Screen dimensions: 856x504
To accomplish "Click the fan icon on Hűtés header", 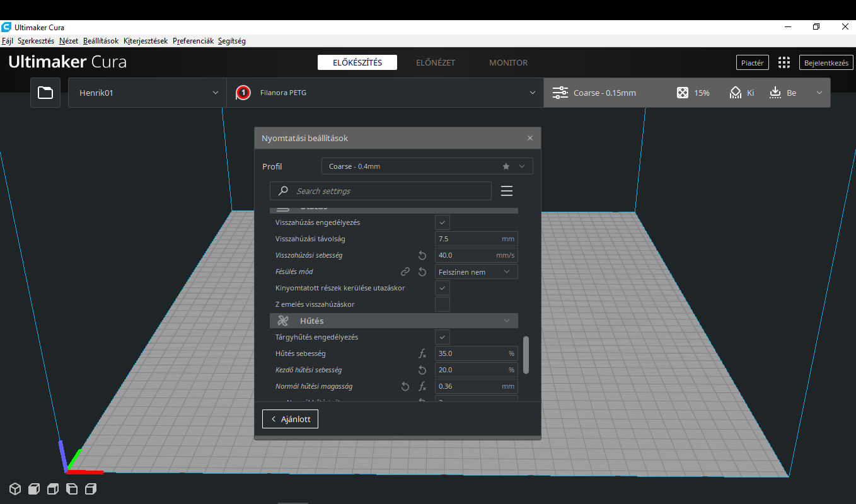I will click(x=283, y=321).
